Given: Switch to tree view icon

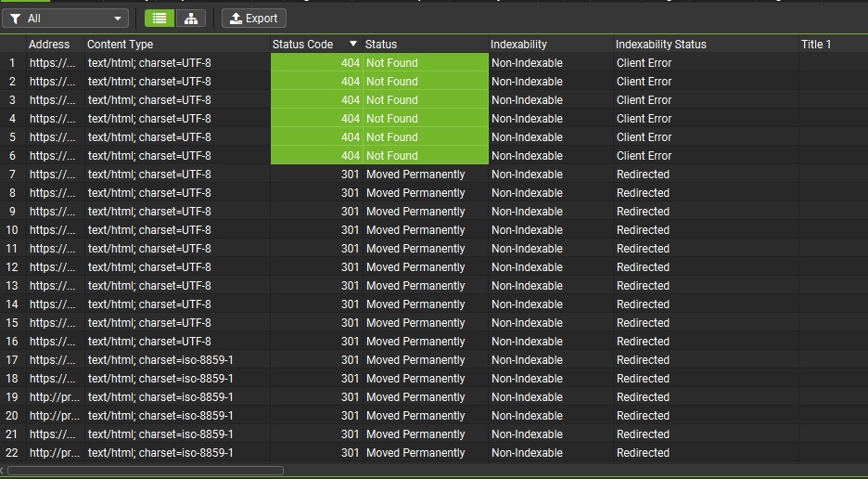Looking at the screenshot, I should point(191,19).
